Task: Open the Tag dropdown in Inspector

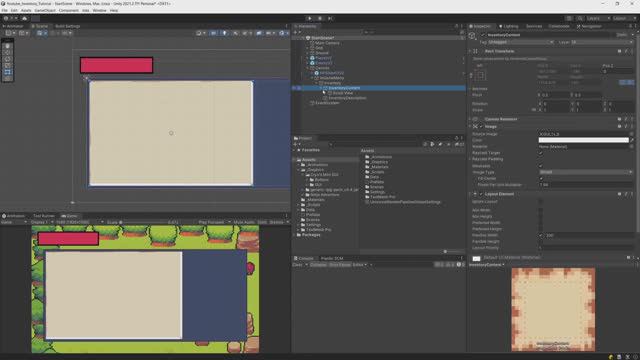Action: click(521, 42)
